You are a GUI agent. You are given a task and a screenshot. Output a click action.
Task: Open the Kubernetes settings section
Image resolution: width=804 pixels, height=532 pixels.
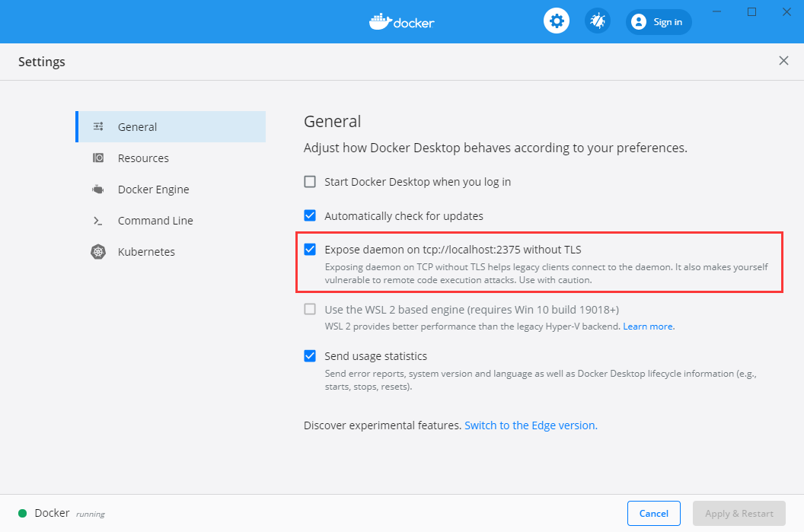(x=171, y=252)
